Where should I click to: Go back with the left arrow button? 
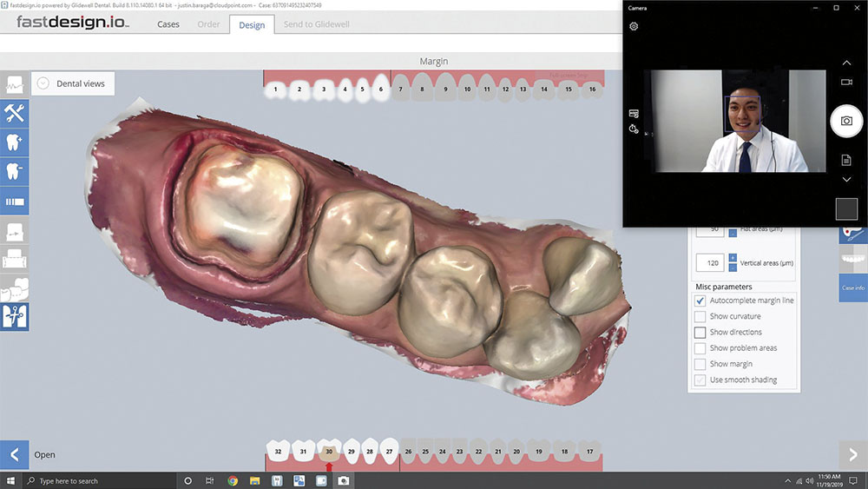coord(14,454)
